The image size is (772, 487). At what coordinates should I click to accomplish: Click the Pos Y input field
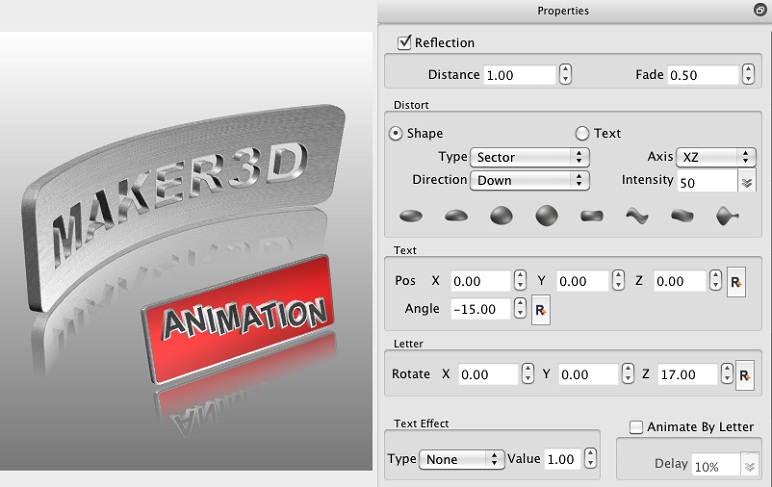click(583, 281)
